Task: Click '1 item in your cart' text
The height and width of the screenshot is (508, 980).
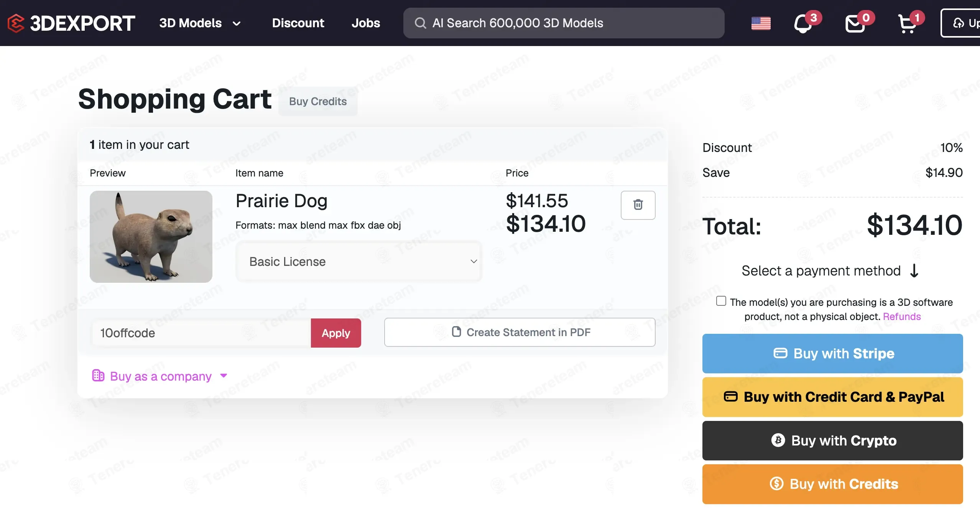Action: coord(140,145)
